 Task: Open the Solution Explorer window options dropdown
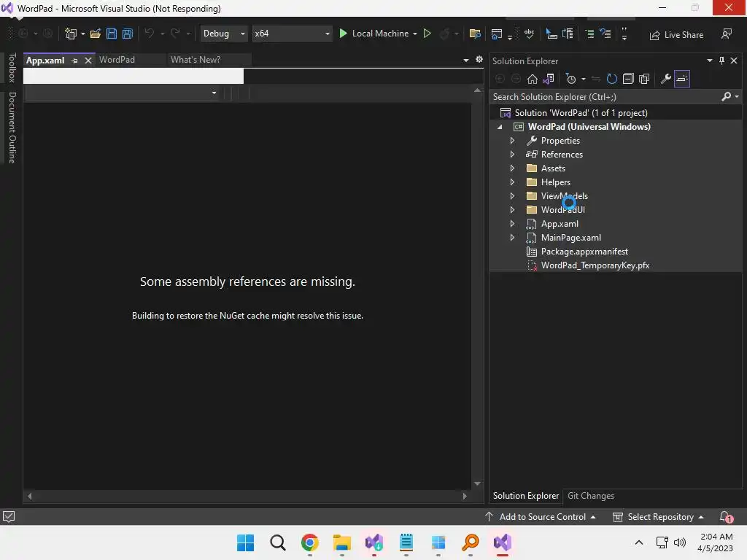tap(709, 61)
